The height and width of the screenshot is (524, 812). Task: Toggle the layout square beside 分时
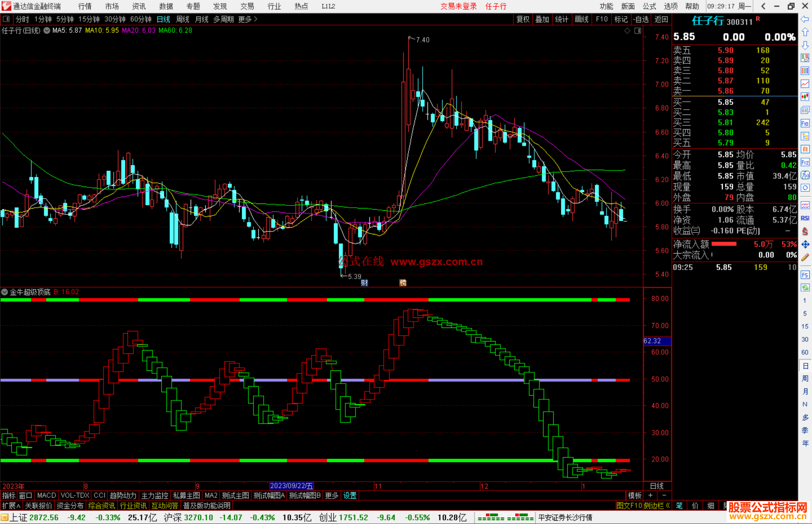[x=6, y=19]
